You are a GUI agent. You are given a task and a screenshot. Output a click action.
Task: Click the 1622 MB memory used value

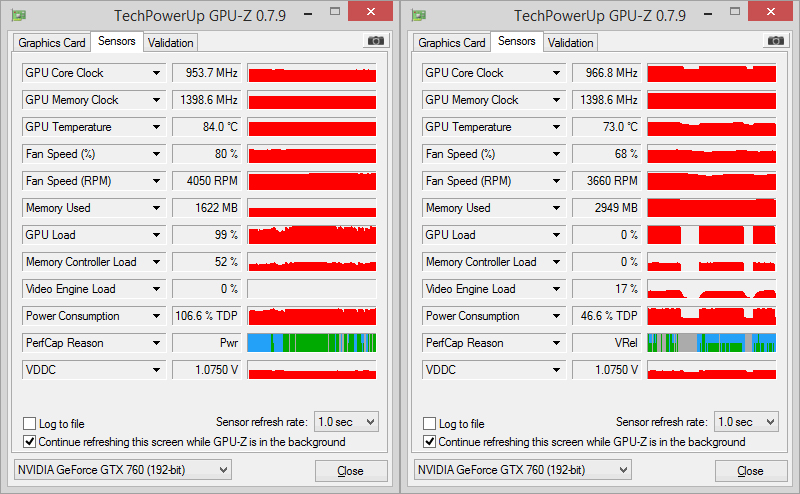tap(206, 208)
